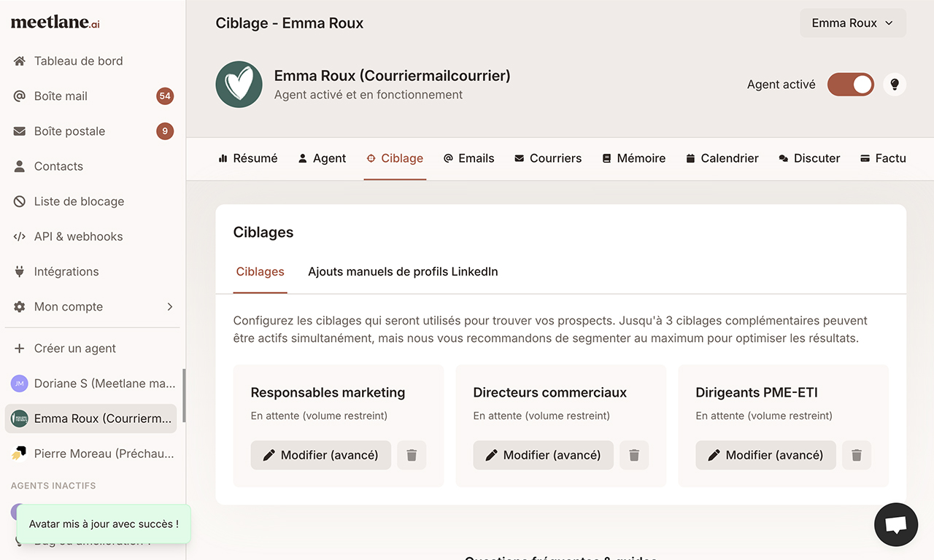Delete the Responsables marketing ciblage

(x=412, y=454)
